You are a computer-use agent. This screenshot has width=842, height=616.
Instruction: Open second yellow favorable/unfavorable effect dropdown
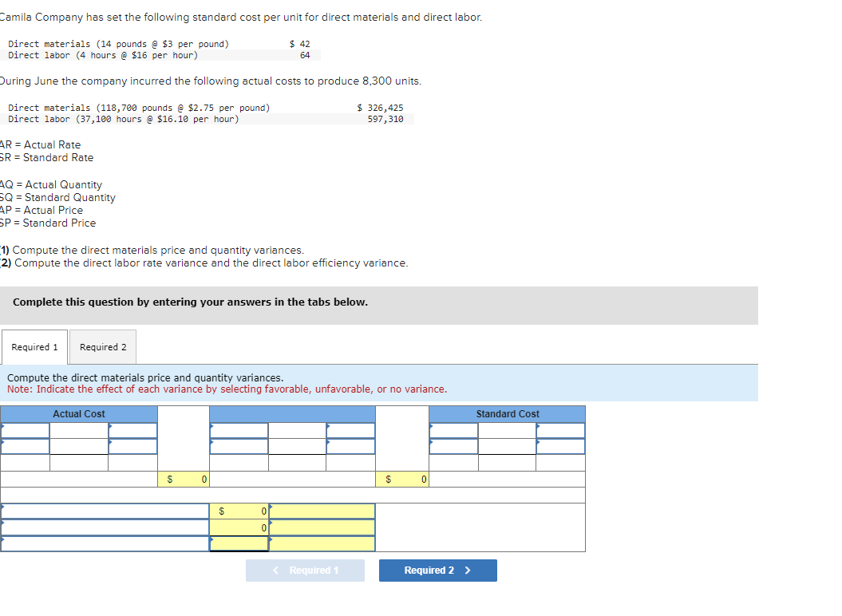(x=322, y=527)
